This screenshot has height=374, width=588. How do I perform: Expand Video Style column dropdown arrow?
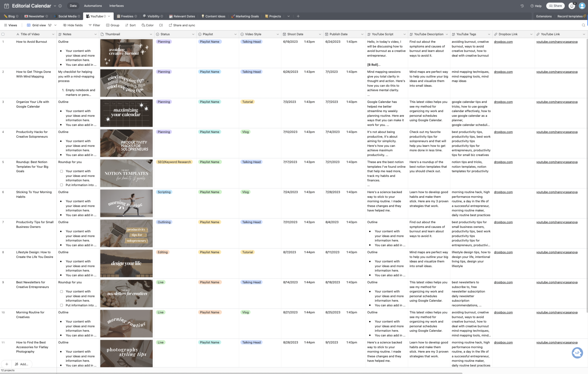point(278,34)
